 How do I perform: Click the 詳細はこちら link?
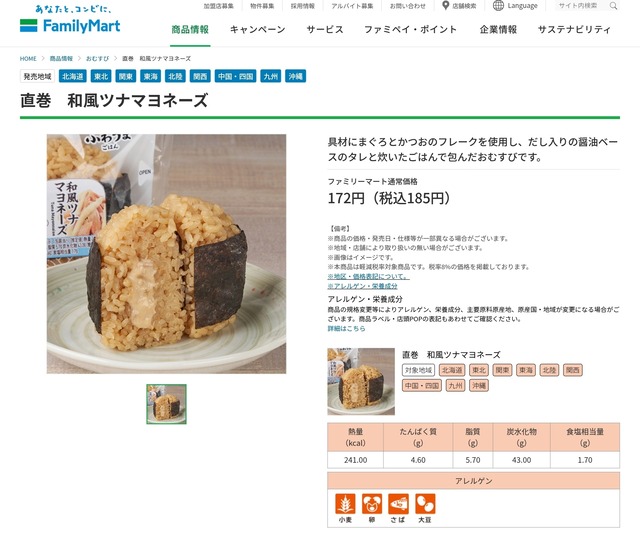point(347,328)
